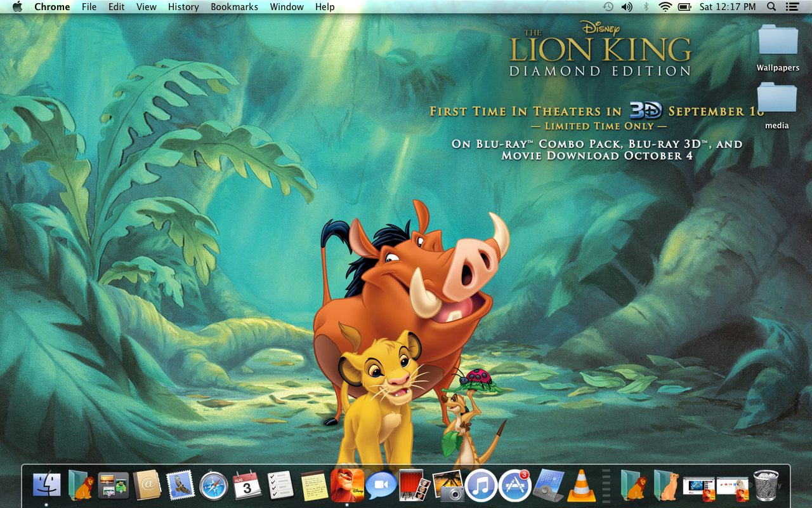812x508 pixels.
Task: Open Calendar icon showing Aug 3
Action: (x=247, y=486)
